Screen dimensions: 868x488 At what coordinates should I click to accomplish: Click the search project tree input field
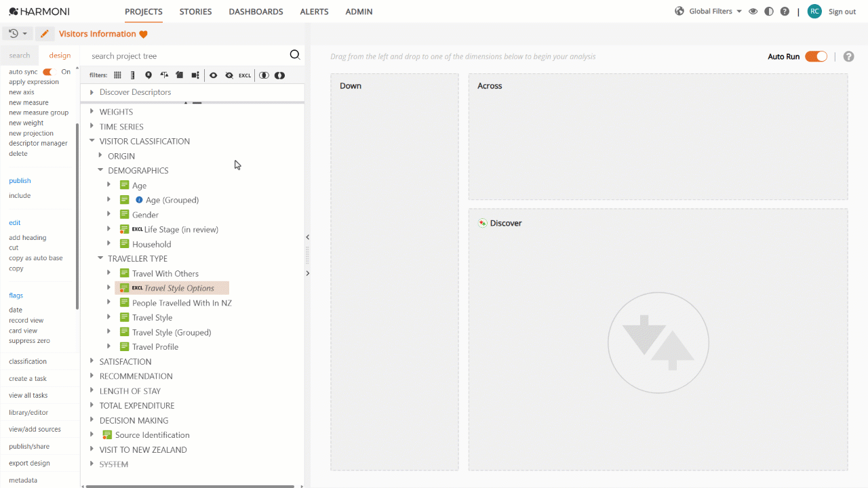pyautogui.click(x=188, y=56)
